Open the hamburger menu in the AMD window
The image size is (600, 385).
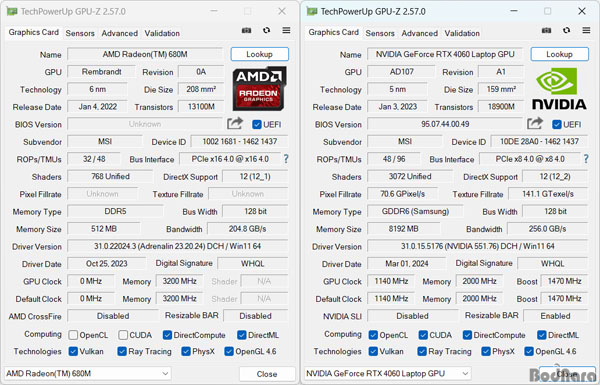[286, 30]
